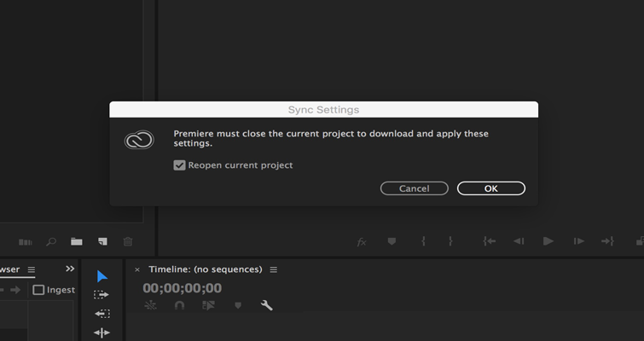Screen dimensions: 644x341
Task: Go to Out point in monitor
Action: [607, 241]
